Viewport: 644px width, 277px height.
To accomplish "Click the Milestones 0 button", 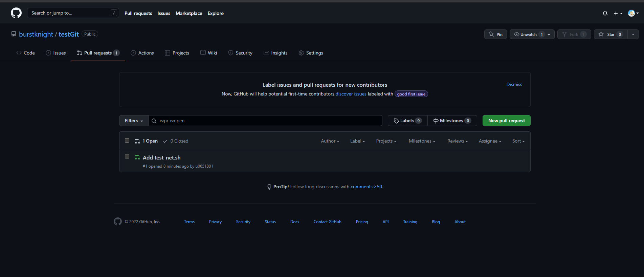I will (x=452, y=121).
